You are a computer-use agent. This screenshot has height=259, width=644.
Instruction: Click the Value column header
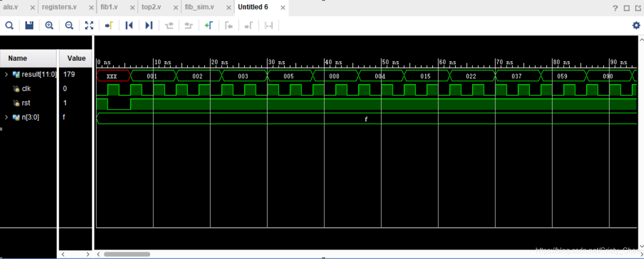(76, 58)
